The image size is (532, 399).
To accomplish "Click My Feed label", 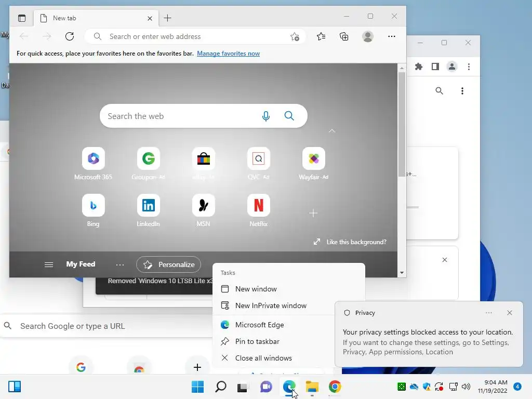I will pos(81,264).
